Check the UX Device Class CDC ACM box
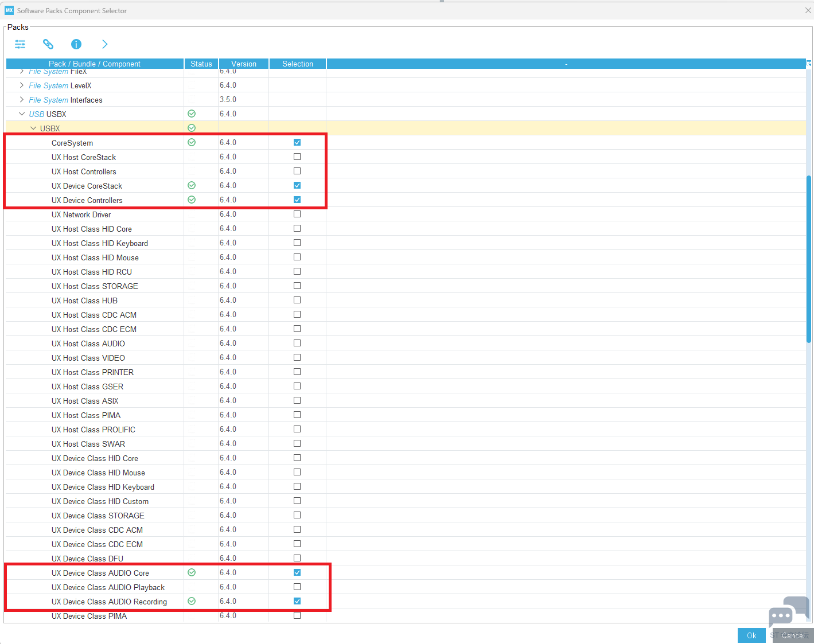Viewport: 814px width, 644px height. [297, 529]
